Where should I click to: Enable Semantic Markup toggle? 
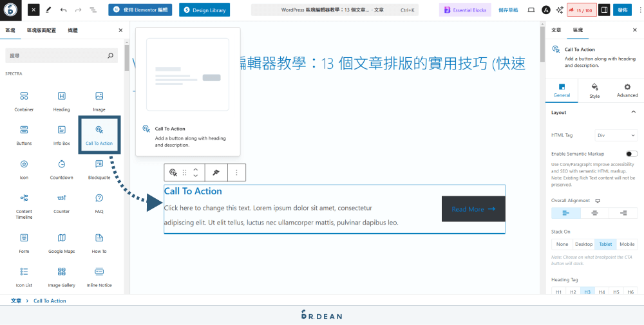click(x=632, y=154)
